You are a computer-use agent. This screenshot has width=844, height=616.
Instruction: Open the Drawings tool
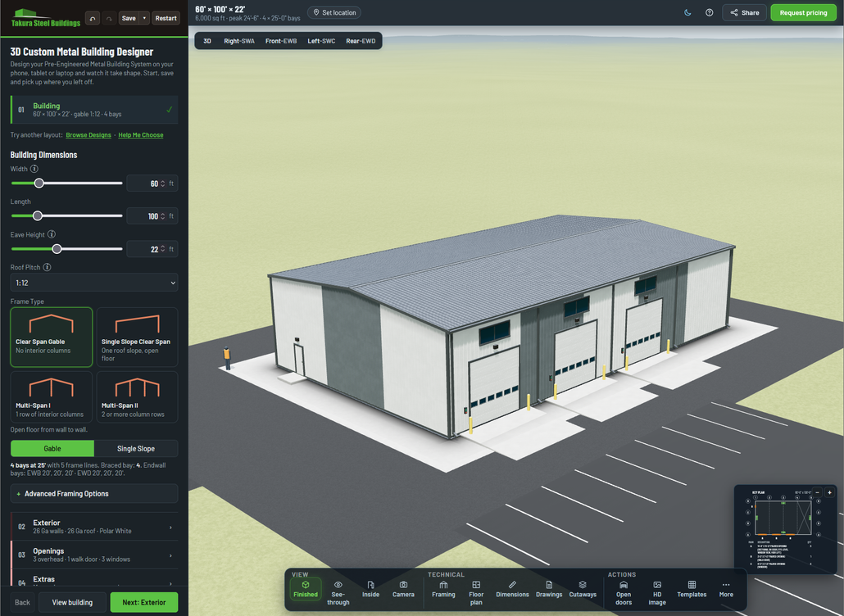[x=549, y=589]
